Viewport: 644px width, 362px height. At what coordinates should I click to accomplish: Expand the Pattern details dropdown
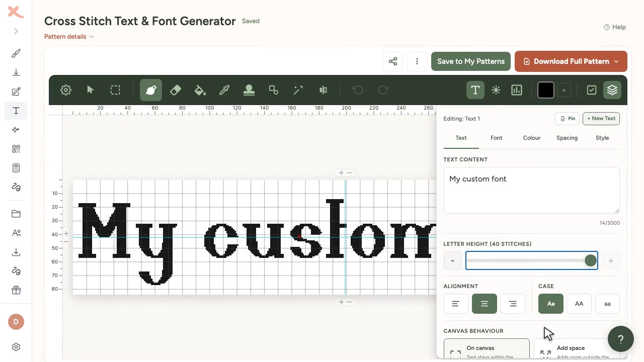pyautogui.click(x=69, y=37)
